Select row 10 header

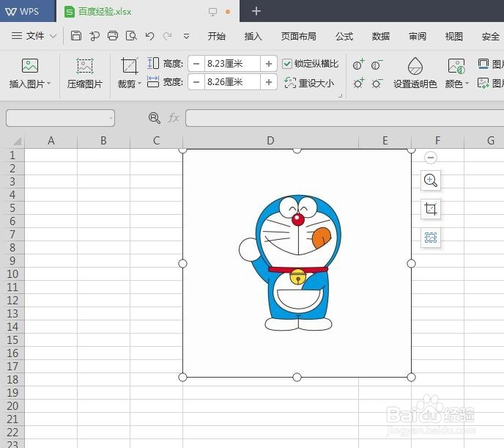12,274
